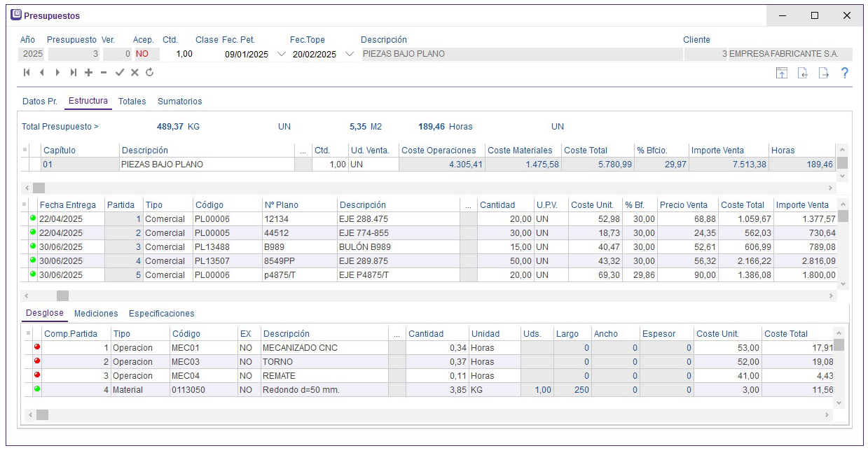Click the Total Presupuesto > label
Viewport: 868px width, 453px height.
(x=60, y=127)
